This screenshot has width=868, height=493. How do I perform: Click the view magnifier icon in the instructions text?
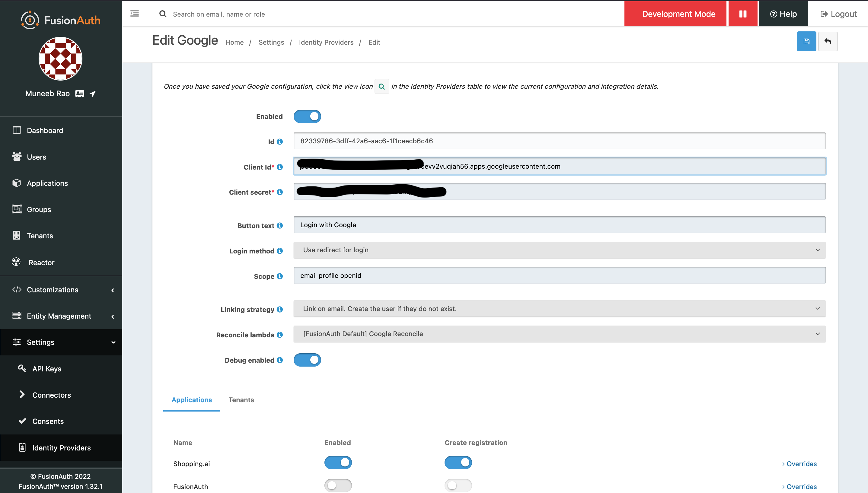click(x=382, y=86)
